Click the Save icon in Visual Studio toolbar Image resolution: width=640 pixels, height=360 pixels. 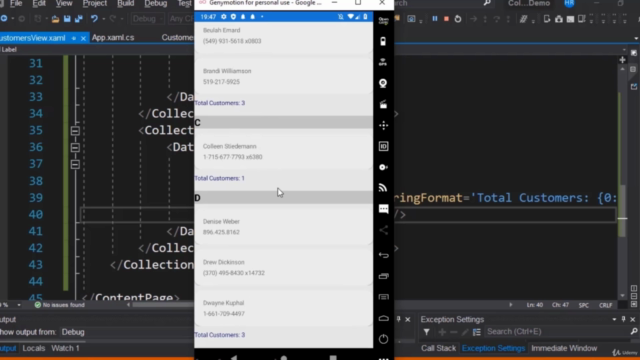click(x=67, y=19)
